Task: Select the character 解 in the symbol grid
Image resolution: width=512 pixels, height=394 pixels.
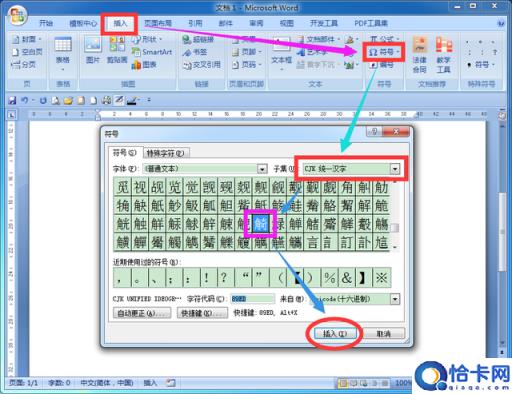Action: click(x=364, y=205)
